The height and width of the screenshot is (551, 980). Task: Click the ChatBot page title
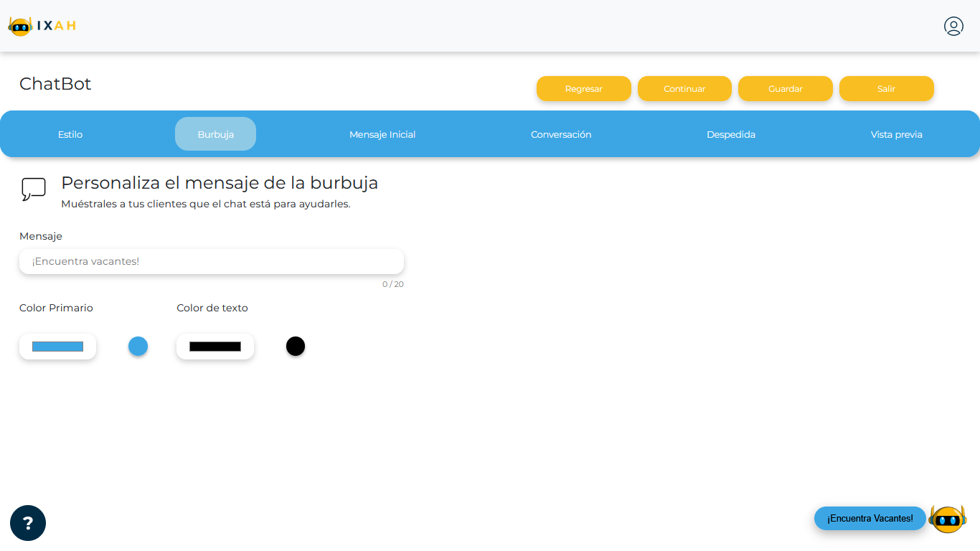[x=55, y=84]
